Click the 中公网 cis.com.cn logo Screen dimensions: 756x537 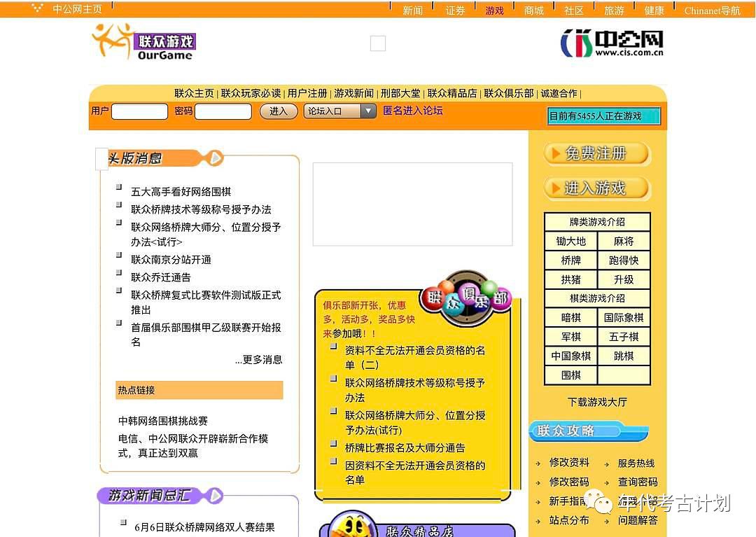(612, 43)
